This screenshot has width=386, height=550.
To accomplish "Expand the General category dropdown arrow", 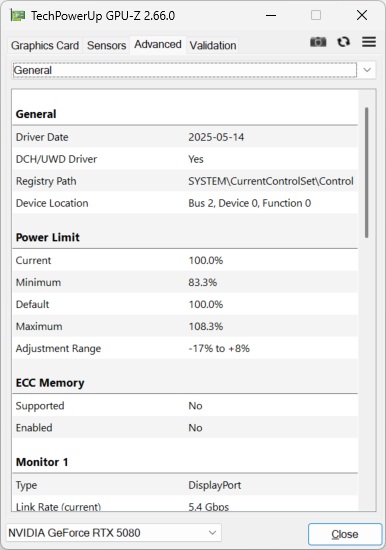I will (367, 70).
